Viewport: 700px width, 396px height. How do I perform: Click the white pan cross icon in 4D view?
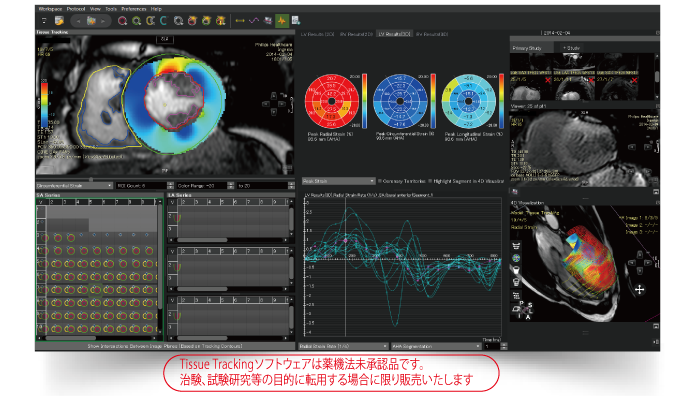click(639, 290)
